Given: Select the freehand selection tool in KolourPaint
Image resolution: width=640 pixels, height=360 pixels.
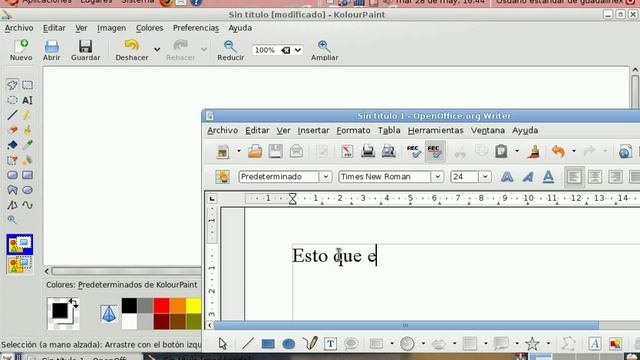Looking at the screenshot, I should [12, 85].
